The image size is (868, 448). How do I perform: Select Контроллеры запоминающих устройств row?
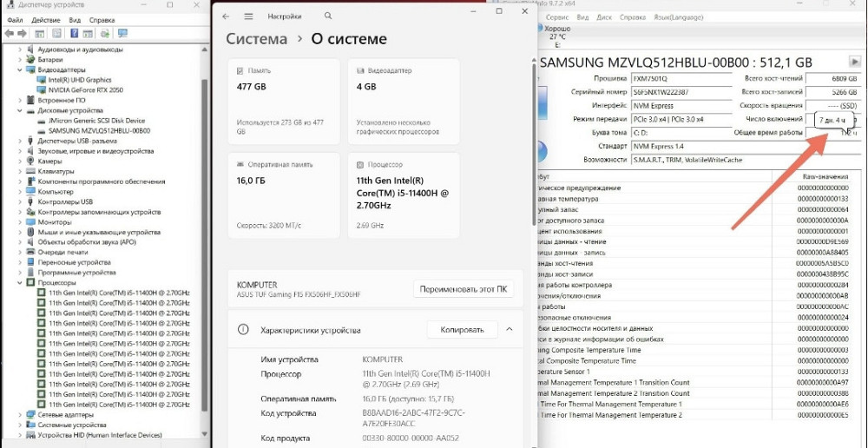pyautogui.click(x=99, y=212)
